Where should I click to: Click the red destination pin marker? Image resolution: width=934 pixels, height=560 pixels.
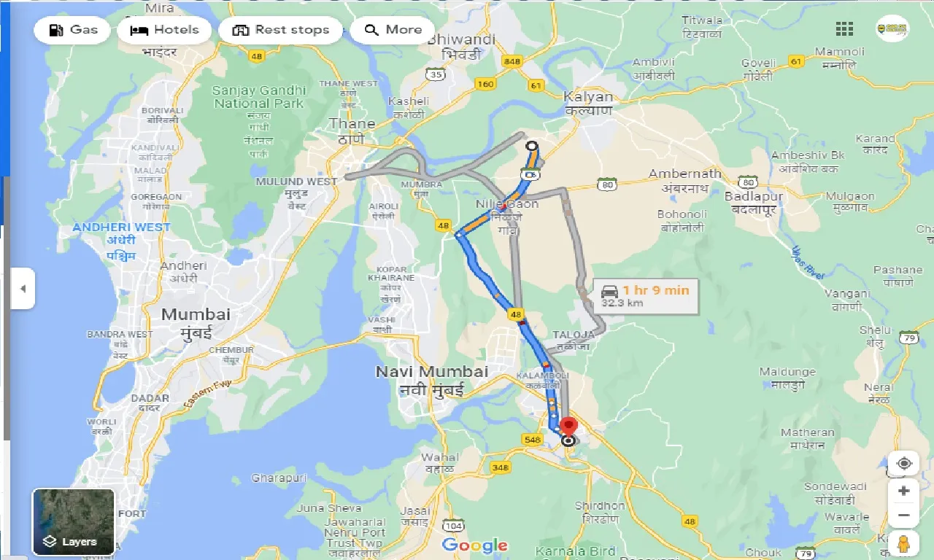click(569, 427)
